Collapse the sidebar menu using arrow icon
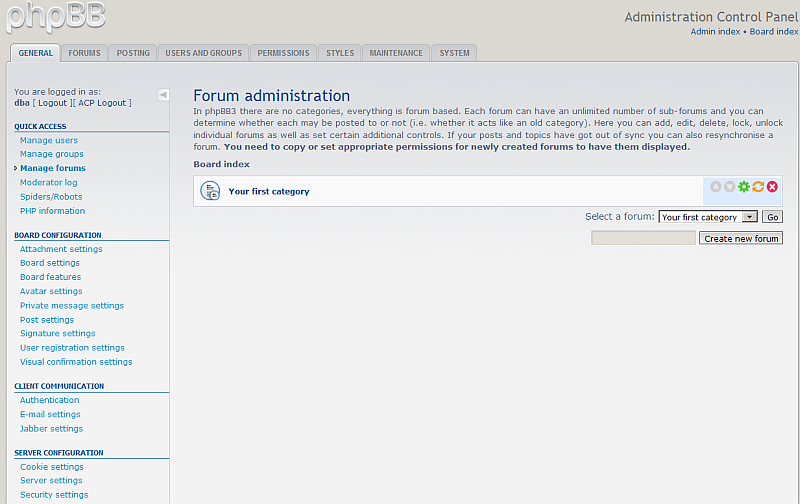 click(163, 95)
